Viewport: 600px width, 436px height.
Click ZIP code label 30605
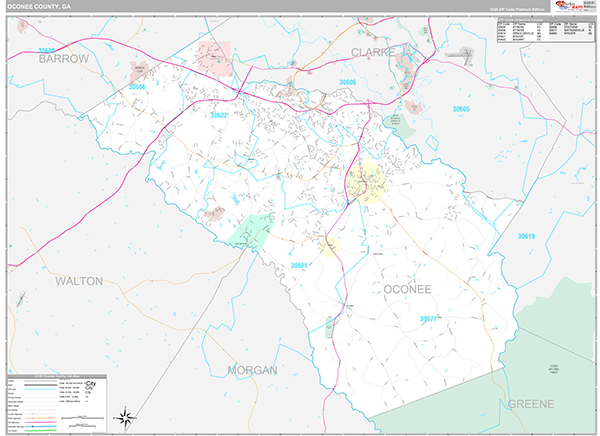[461, 109]
